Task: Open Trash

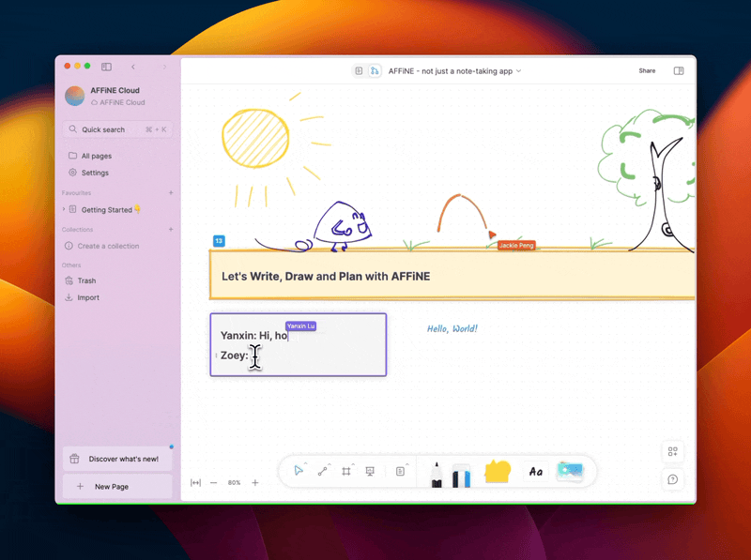Action: (x=86, y=280)
